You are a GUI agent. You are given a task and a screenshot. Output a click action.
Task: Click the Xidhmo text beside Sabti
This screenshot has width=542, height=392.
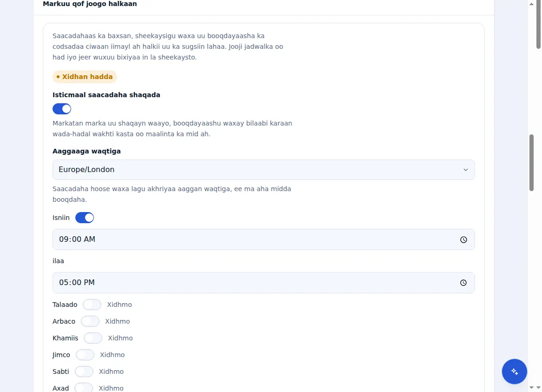point(111,372)
